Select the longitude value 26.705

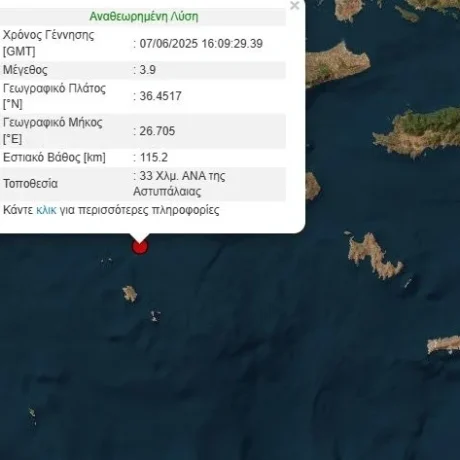point(157,131)
